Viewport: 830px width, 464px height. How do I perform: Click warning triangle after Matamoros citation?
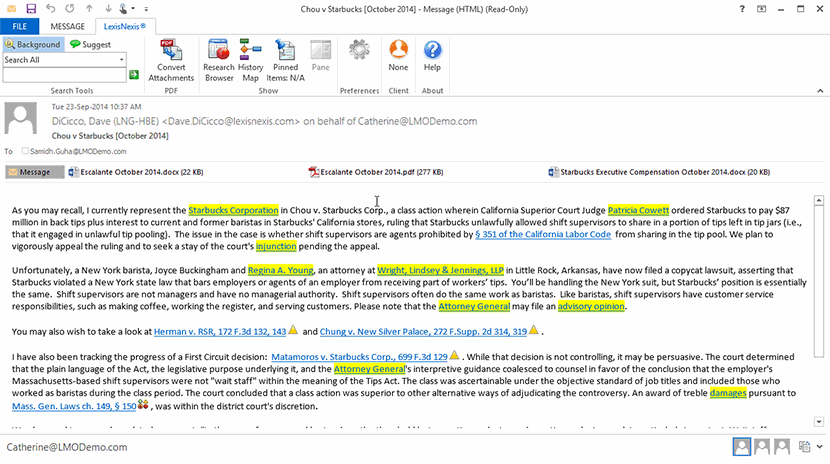pyautogui.click(x=454, y=356)
